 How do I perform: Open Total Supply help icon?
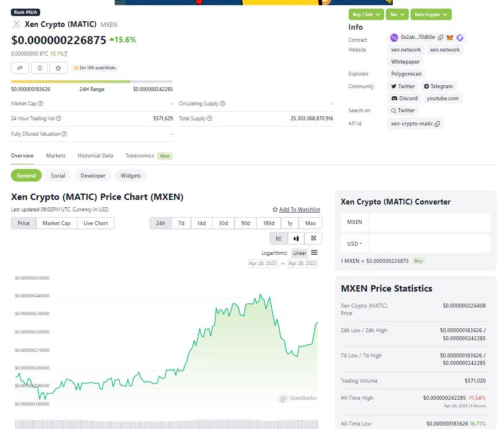(x=210, y=118)
